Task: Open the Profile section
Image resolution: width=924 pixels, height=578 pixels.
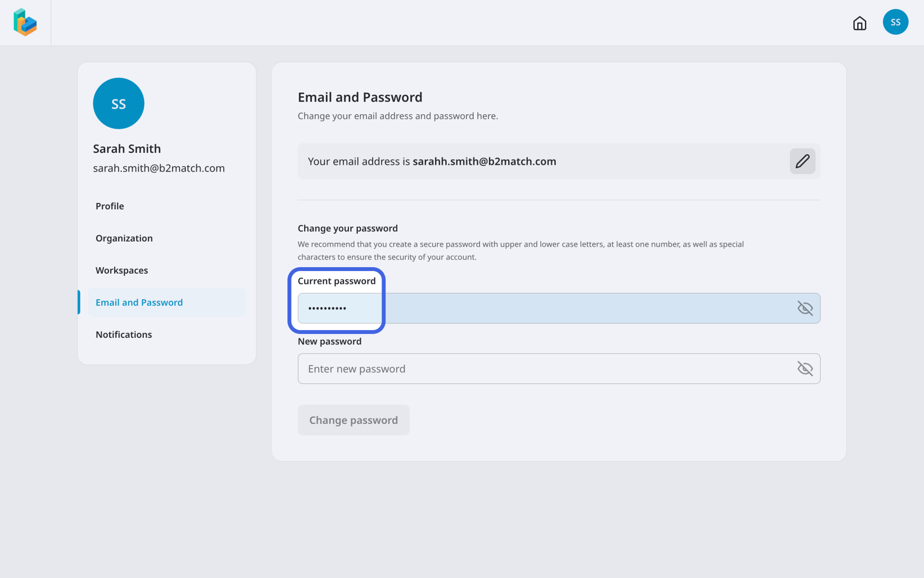Action: coord(110,206)
